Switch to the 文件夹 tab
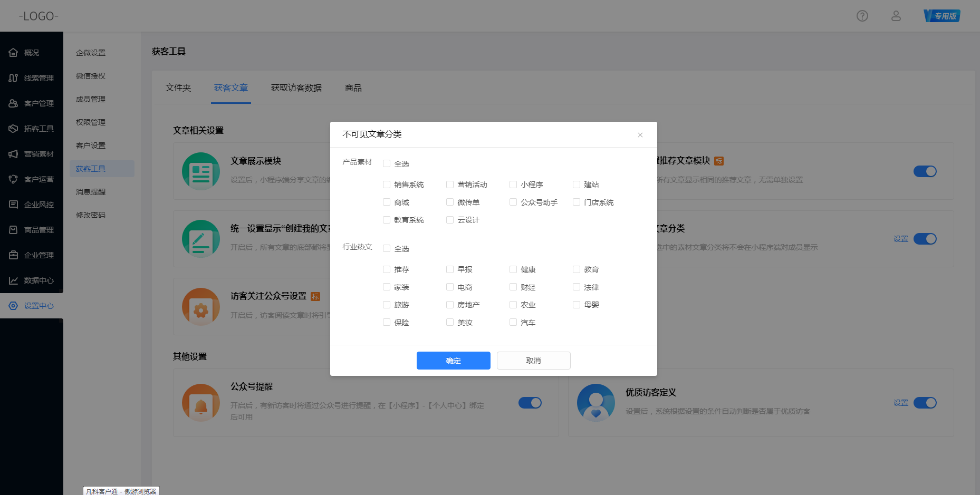This screenshot has width=980, height=495. [178, 88]
